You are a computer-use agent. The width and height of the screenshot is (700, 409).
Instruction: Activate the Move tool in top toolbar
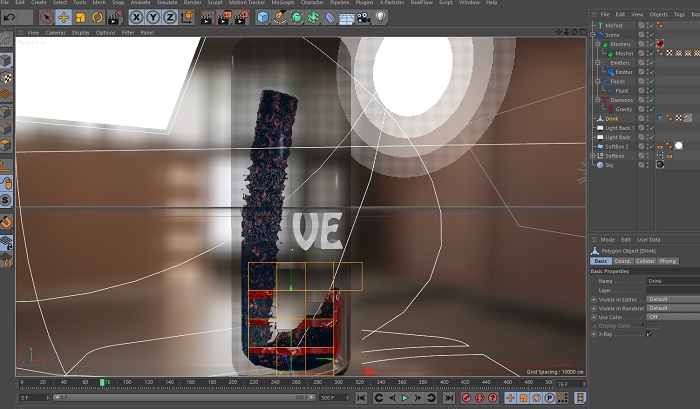[63, 17]
